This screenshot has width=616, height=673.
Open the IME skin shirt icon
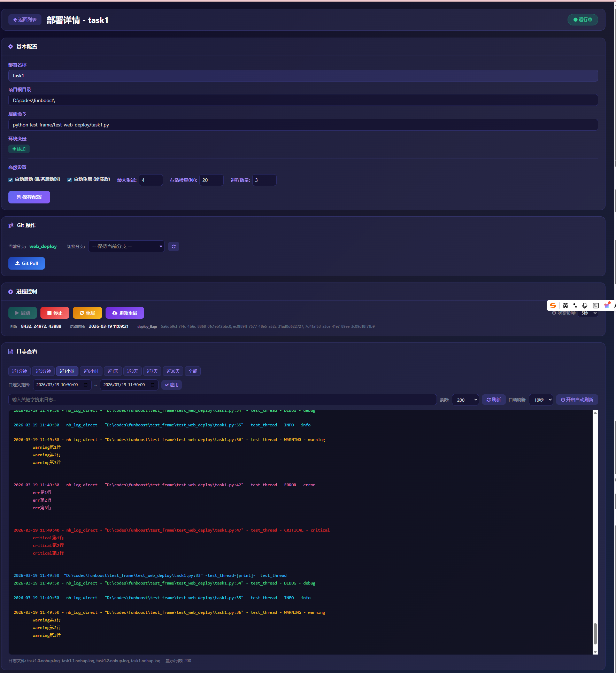pyautogui.click(x=607, y=305)
